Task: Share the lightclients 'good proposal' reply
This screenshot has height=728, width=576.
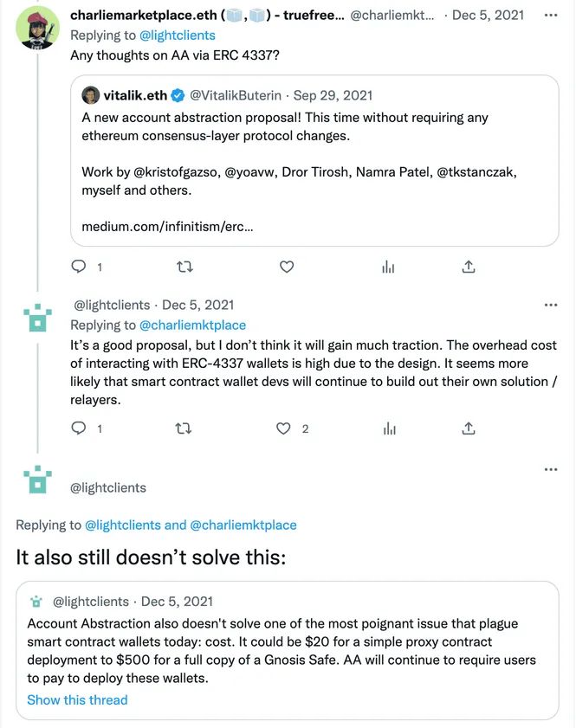Action: [469, 428]
